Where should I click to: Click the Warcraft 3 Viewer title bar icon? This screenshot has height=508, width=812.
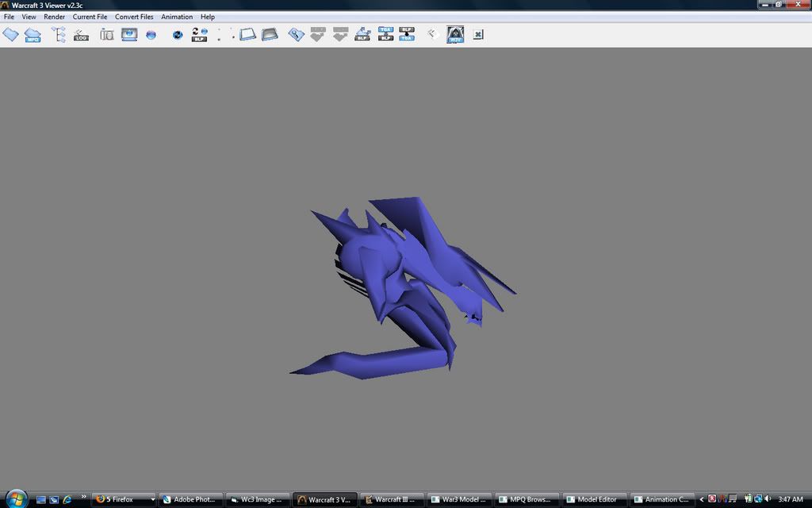(x=6, y=6)
